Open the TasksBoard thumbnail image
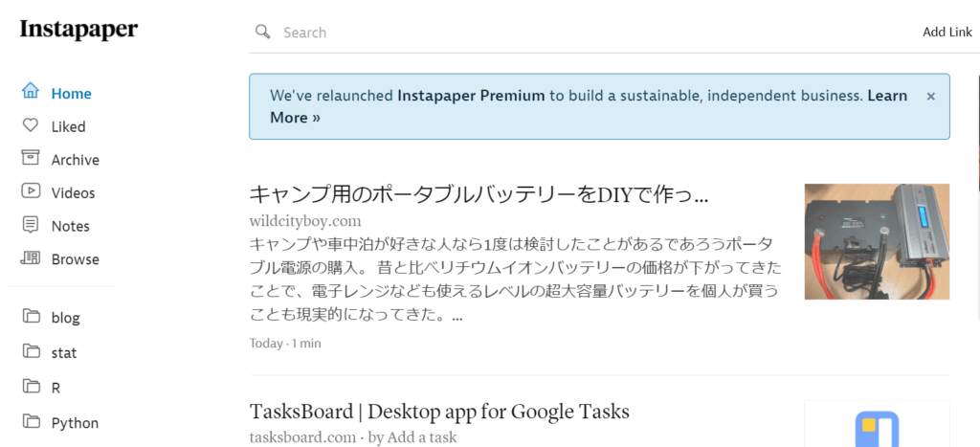The image size is (980, 447). pos(877,424)
